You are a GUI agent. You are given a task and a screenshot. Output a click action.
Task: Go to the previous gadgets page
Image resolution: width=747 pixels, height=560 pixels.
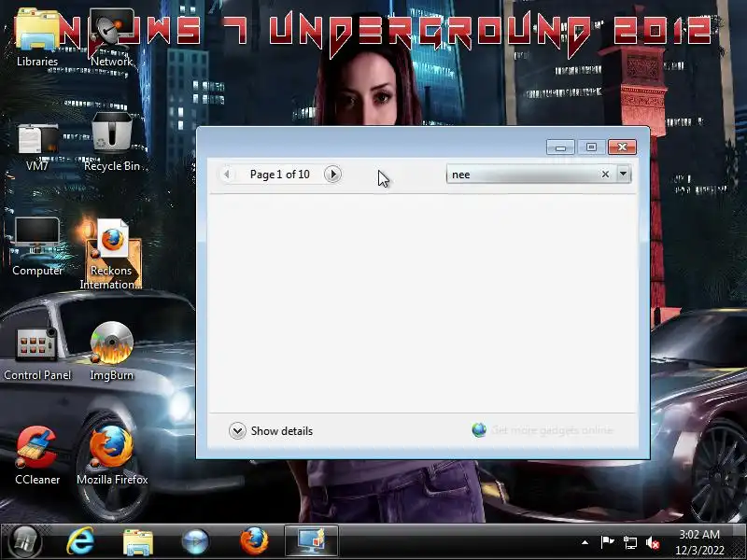coord(227,175)
